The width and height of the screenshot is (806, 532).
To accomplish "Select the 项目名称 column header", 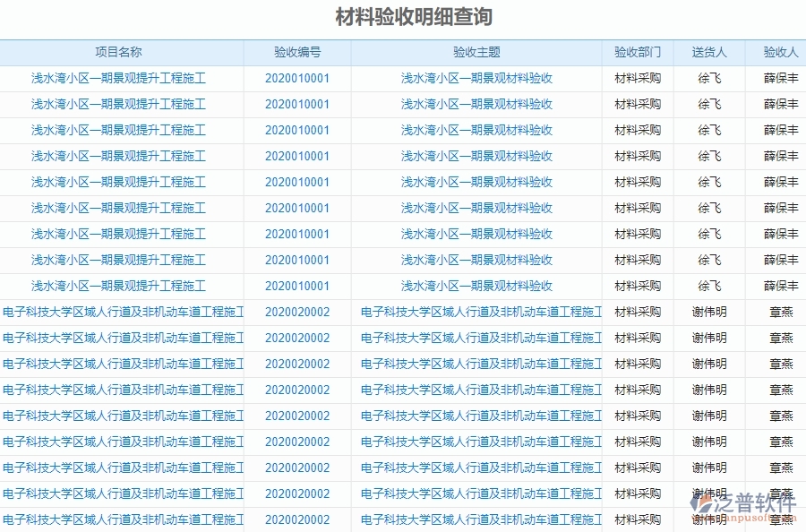I will point(118,53).
